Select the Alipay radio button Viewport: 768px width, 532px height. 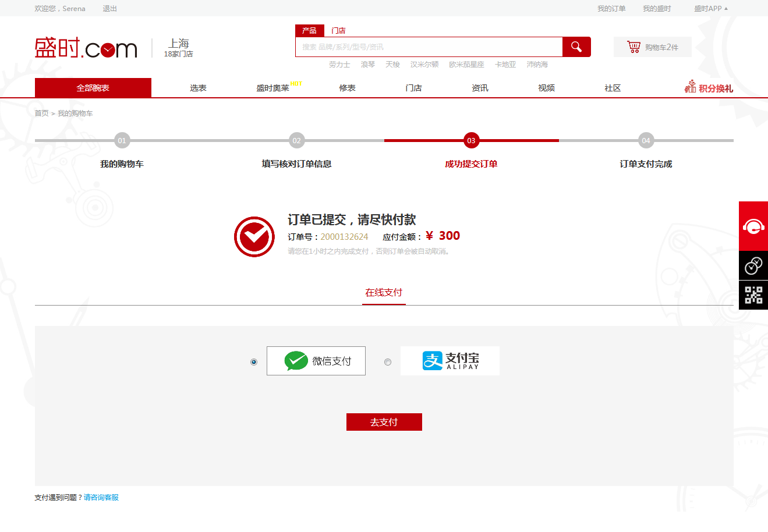pos(388,362)
